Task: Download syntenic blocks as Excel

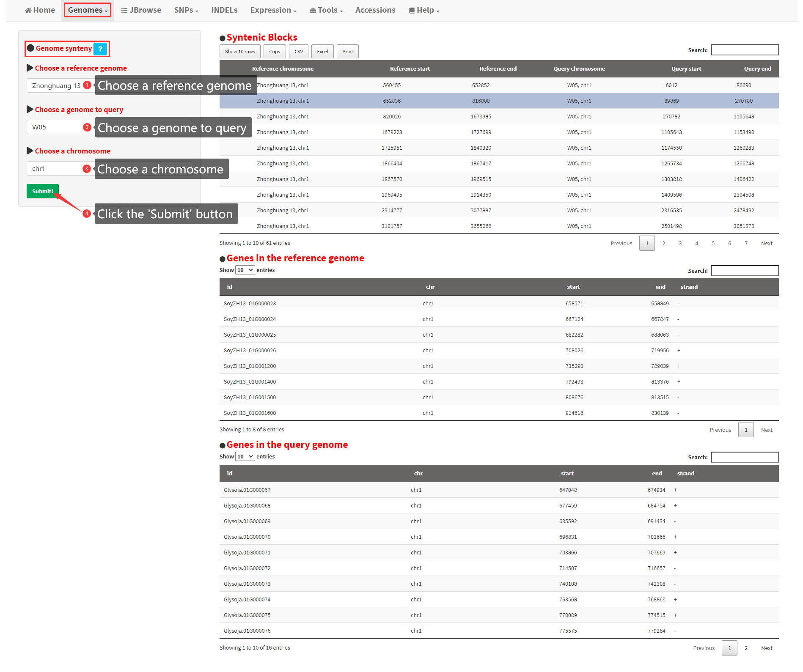Action: pyautogui.click(x=322, y=52)
